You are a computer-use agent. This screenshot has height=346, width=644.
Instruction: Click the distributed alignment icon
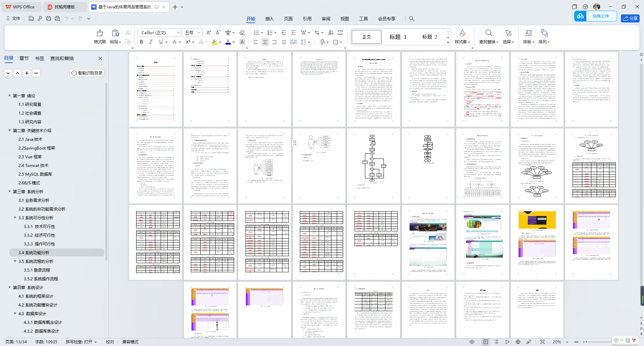coord(293,42)
